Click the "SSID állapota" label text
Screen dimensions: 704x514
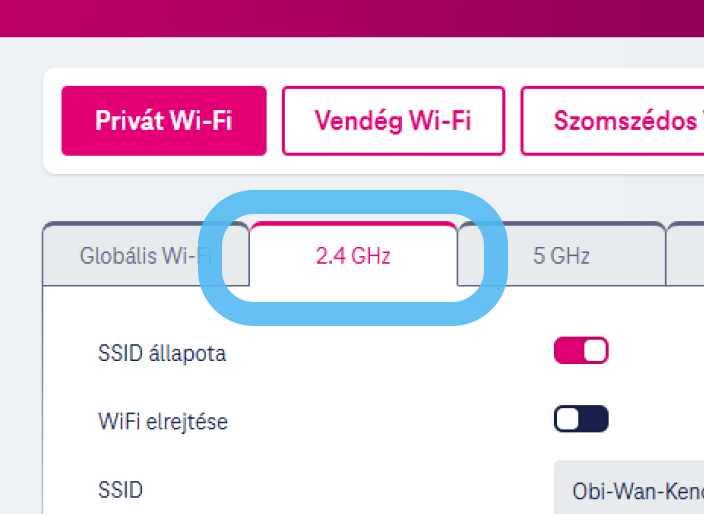(162, 354)
